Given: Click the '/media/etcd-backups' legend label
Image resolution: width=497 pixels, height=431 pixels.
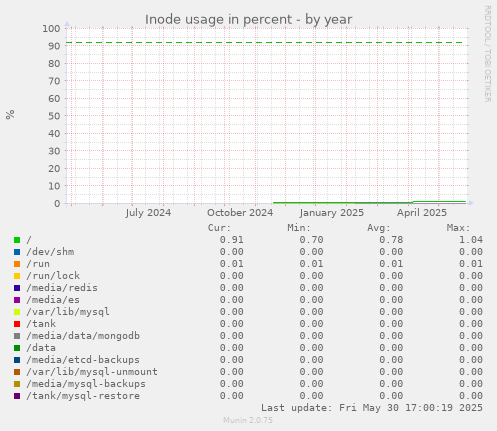Looking at the screenshot, I should (83, 360).
